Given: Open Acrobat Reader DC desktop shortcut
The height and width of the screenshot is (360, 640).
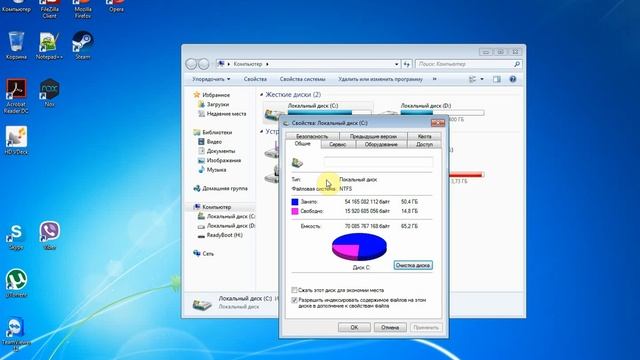Looking at the screenshot, I should pos(16,96).
